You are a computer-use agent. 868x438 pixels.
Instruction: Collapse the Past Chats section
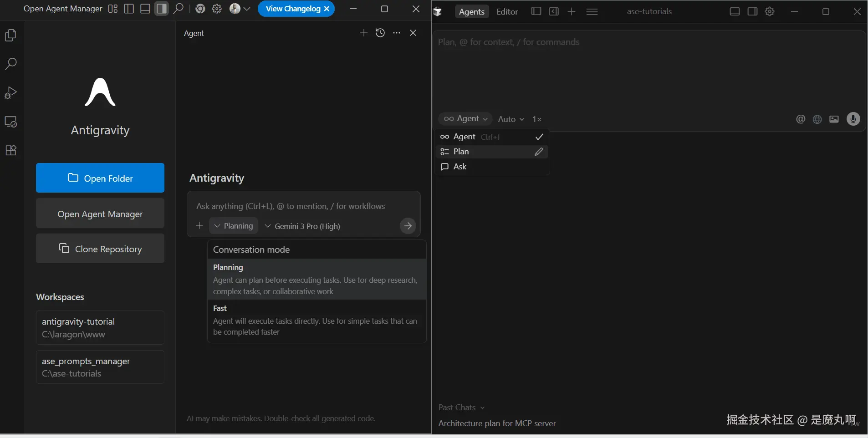coord(461,407)
